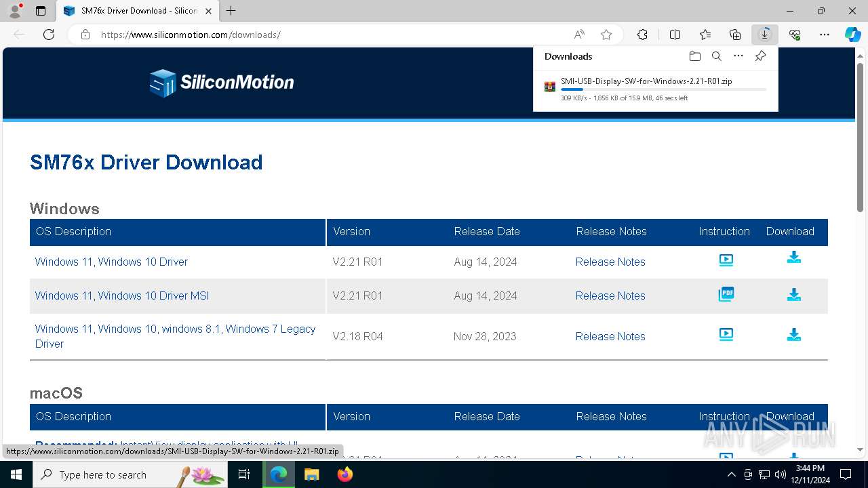Viewport: 868px width, 488px height.
Task: Download the Windows 11, Windows 10 Driver
Action: pyautogui.click(x=794, y=258)
